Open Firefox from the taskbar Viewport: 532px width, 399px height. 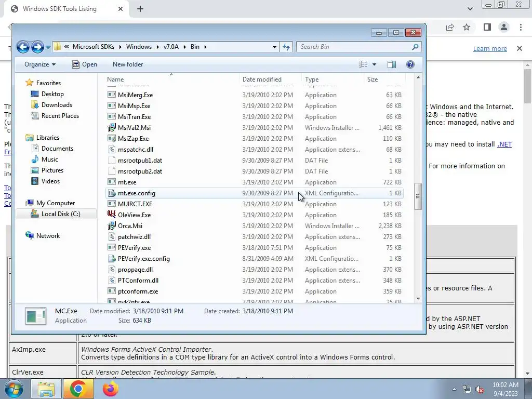coord(110,389)
